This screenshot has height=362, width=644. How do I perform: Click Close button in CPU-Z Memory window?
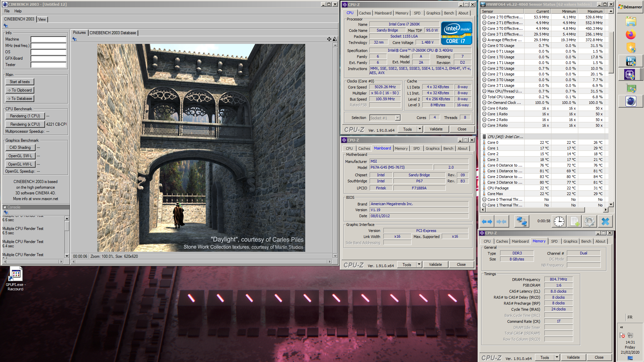(599, 357)
